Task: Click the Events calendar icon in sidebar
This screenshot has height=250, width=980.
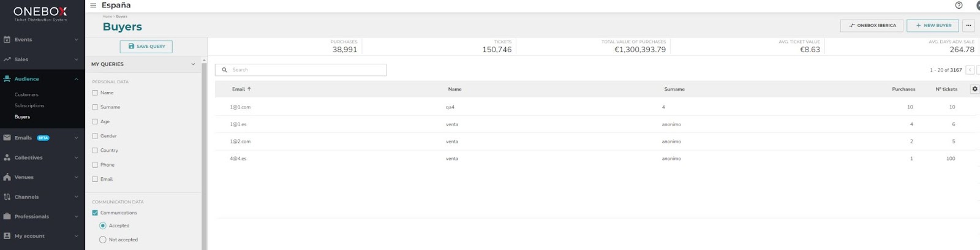Action: [x=7, y=40]
